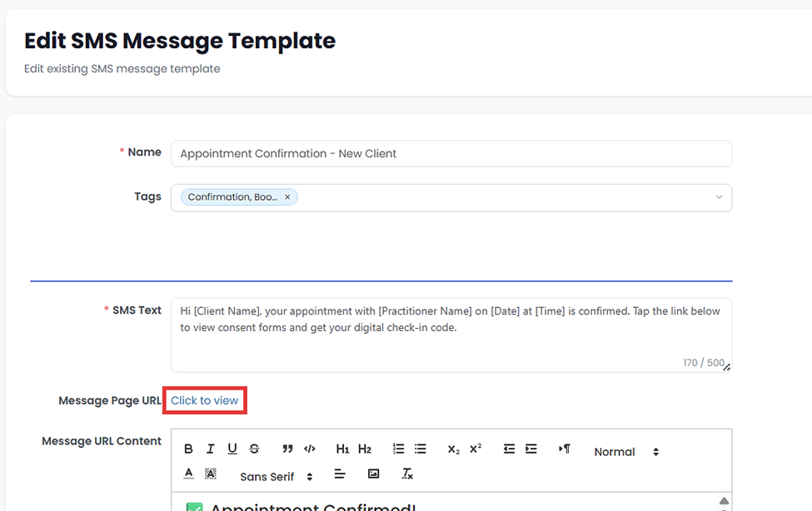Open the Click to view link
812x511 pixels.
[x=205, y=400]
